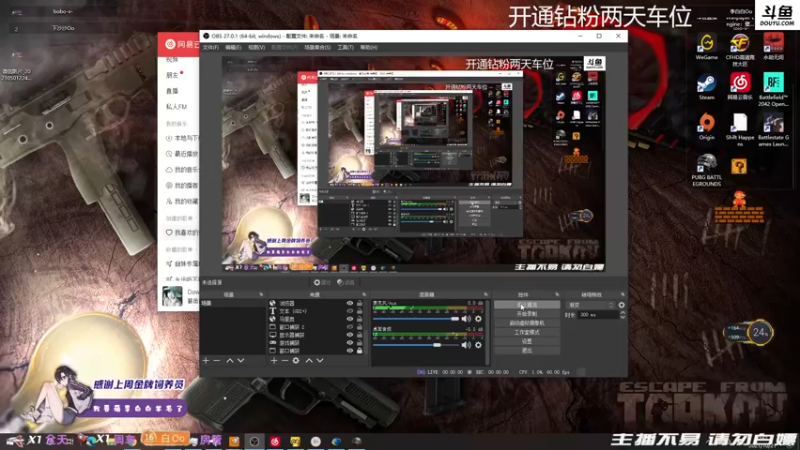Adjust 麦克风/Aux volume slider

(x=416, y=319)
